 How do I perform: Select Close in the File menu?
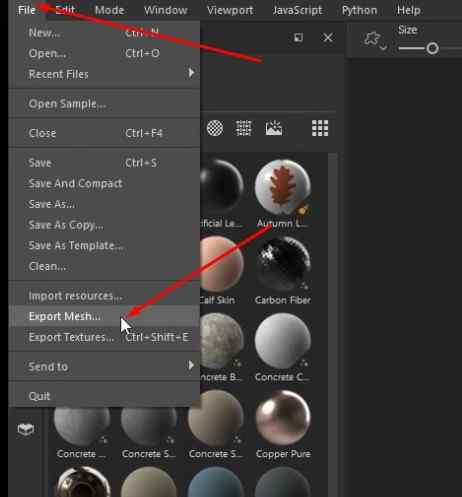click(104, 133)
